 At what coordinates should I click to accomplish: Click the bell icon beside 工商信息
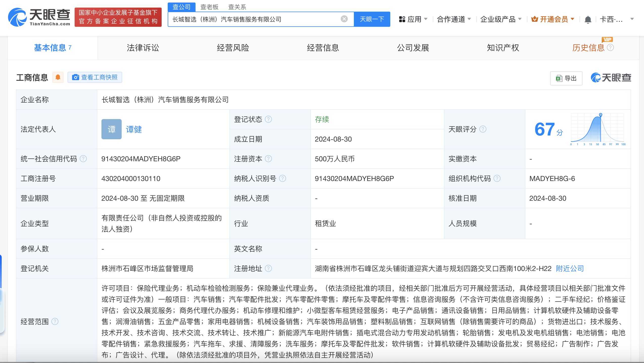coord(58,77)
